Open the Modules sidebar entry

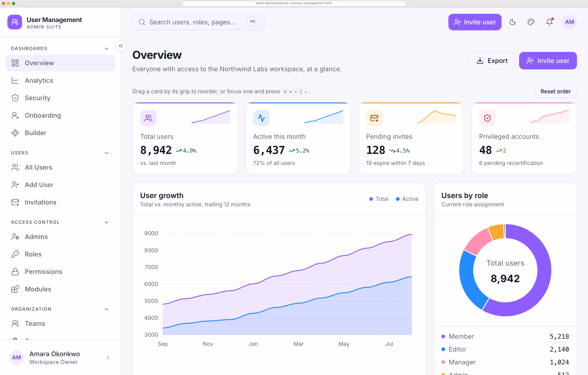point(60,289)
